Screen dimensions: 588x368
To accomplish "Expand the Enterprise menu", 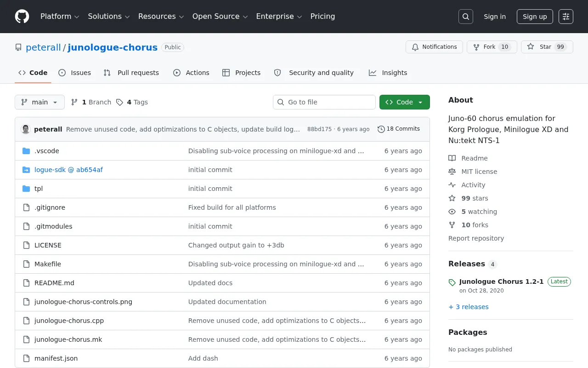I will coord(279,17).
